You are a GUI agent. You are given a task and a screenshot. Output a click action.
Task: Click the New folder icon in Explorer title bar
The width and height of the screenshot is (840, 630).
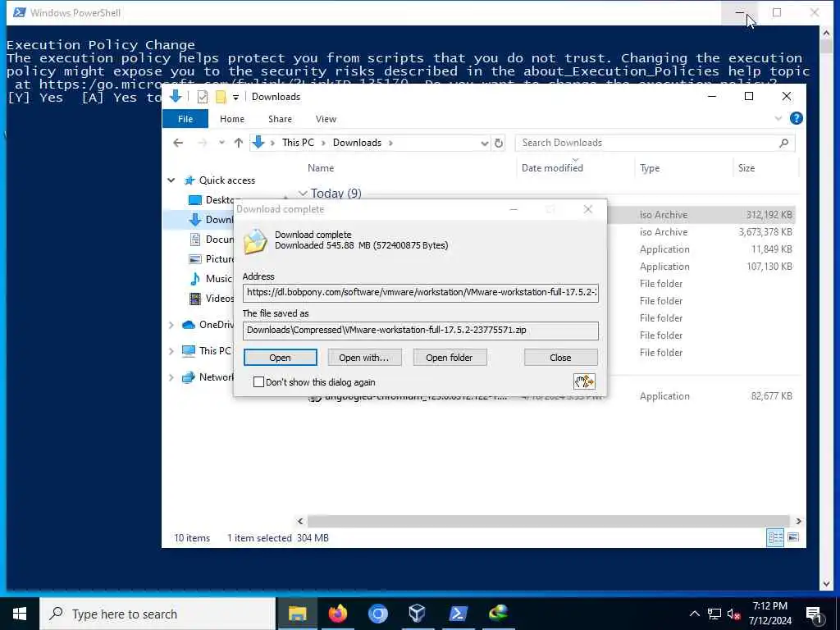coord(220,97)
